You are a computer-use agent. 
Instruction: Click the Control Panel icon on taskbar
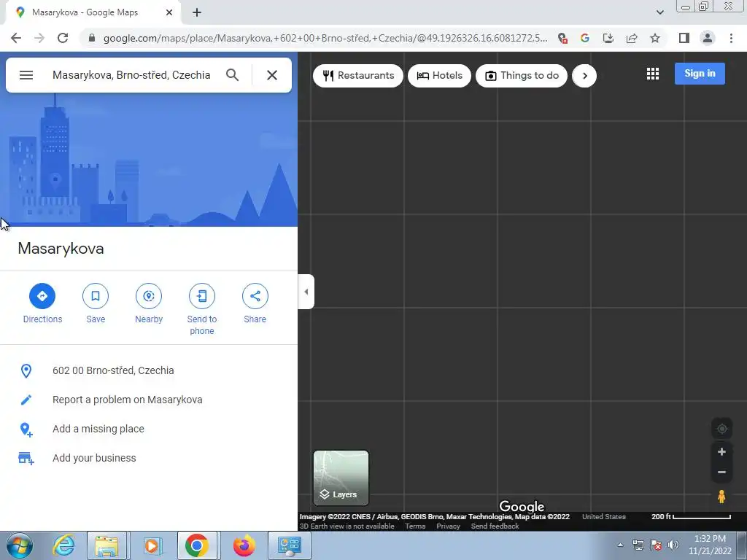pyautogui.click(x=289, y=545)
